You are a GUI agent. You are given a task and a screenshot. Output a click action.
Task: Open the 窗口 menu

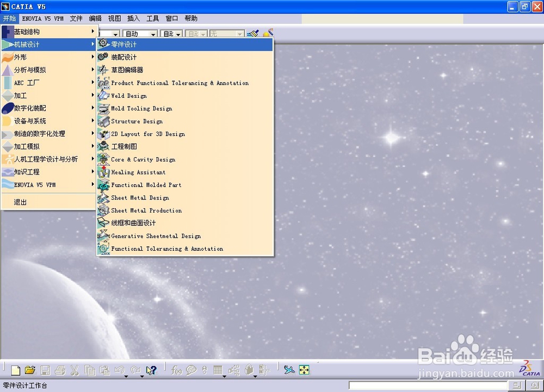click(172, 18)
